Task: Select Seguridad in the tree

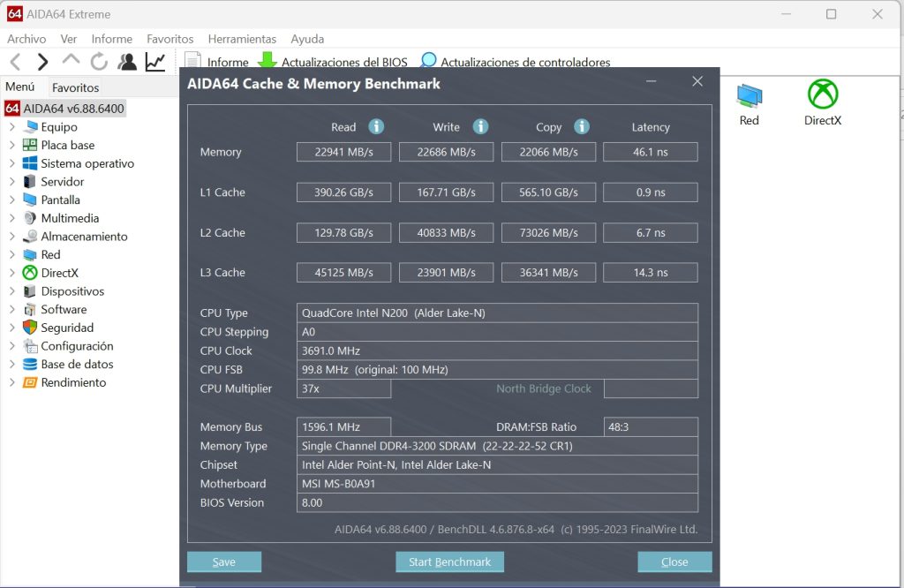Action: click(x=67, y=328)
